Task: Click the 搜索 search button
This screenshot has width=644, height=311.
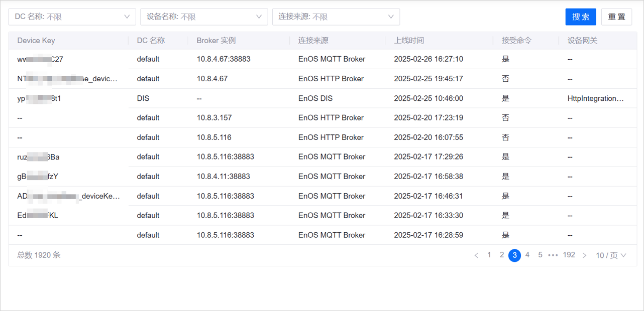Action: click(x=581, y=17)
